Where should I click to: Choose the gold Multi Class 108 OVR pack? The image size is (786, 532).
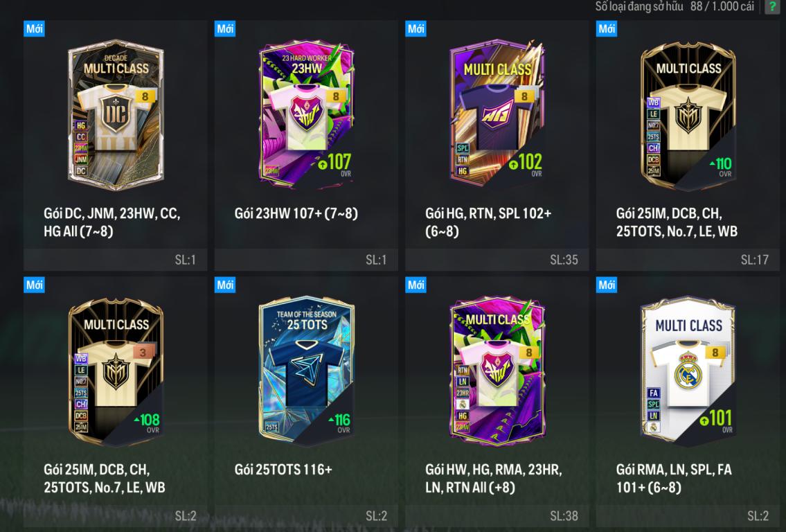point(116,371)
